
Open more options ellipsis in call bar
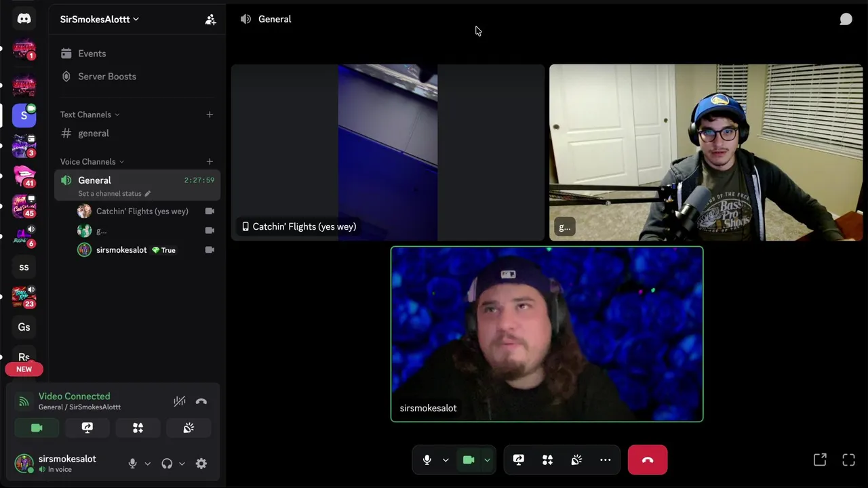coord(606,460)
